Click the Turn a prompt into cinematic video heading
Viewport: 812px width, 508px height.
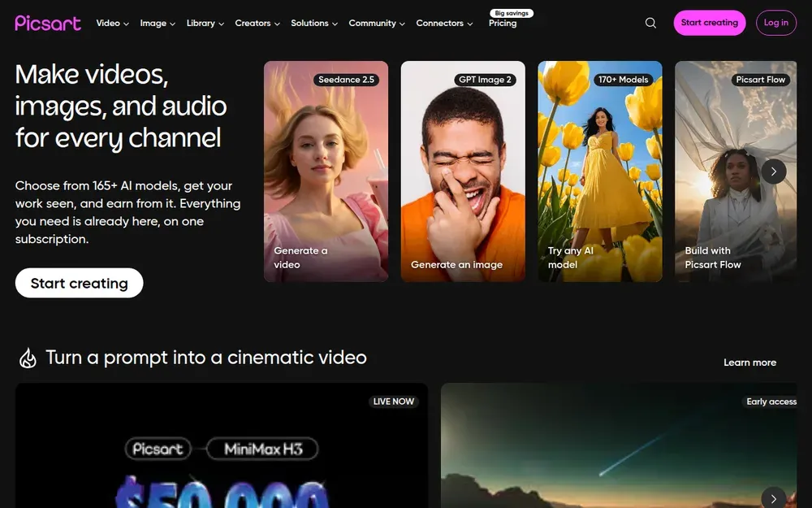pos(206,358)
